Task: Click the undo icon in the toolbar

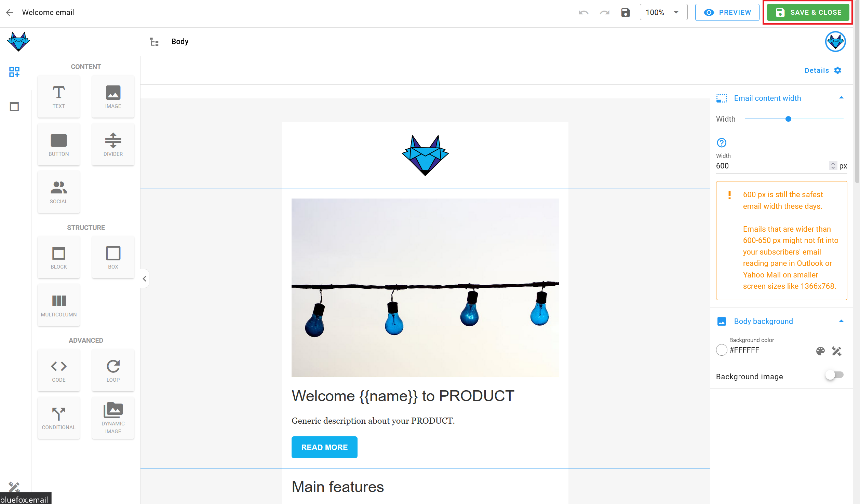Action: 584,12
